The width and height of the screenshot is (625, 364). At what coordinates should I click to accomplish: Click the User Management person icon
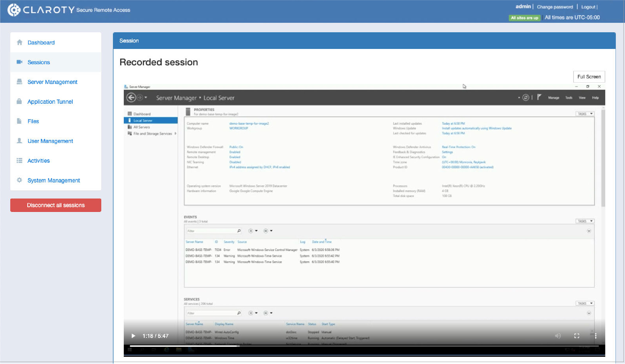coord(19,141)
